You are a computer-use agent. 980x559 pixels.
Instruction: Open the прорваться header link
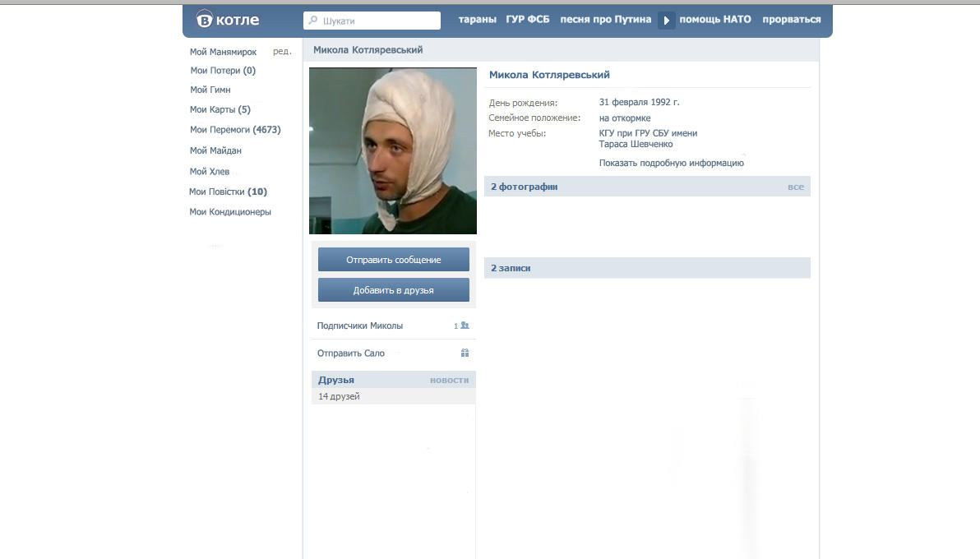[791, 20]
